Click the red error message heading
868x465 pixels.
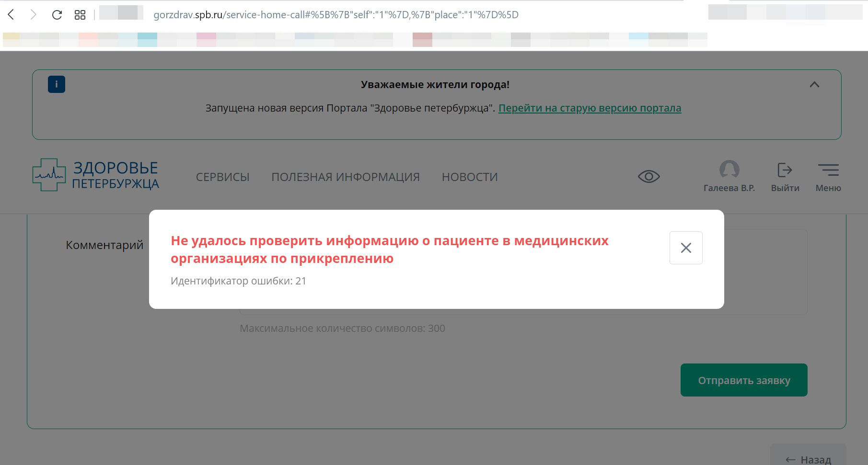[x=389, y=250]
